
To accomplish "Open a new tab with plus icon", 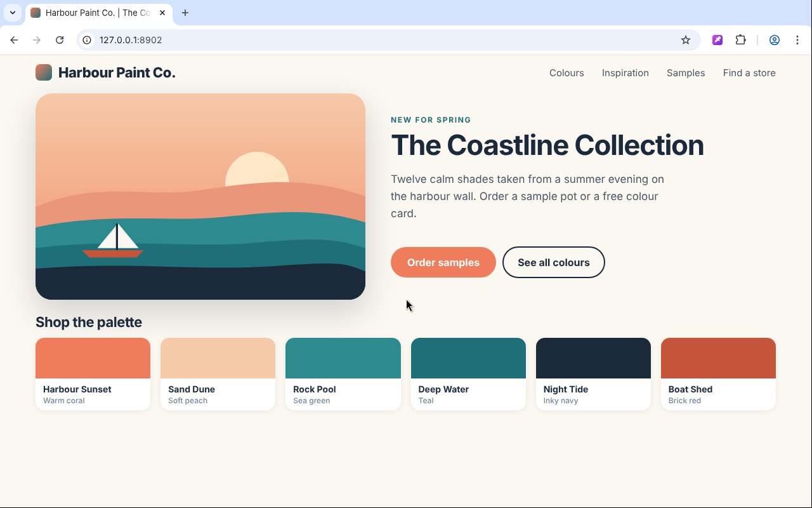I will tap(185, 13).
